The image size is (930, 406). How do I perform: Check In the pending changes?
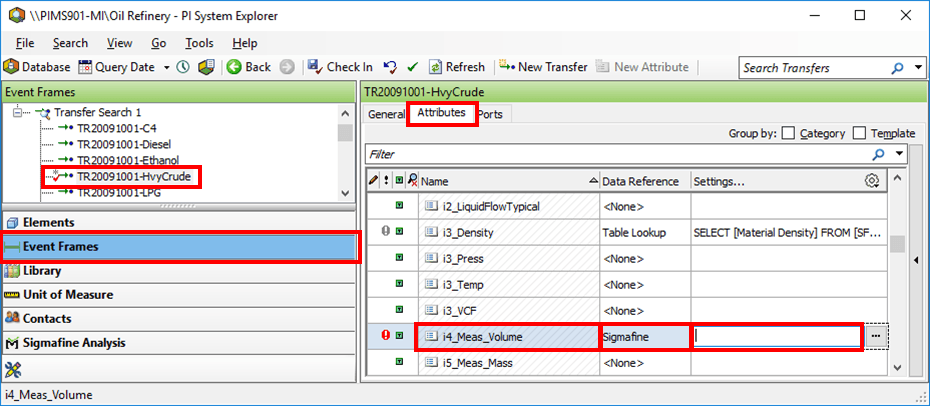click(x=340, y=67)
